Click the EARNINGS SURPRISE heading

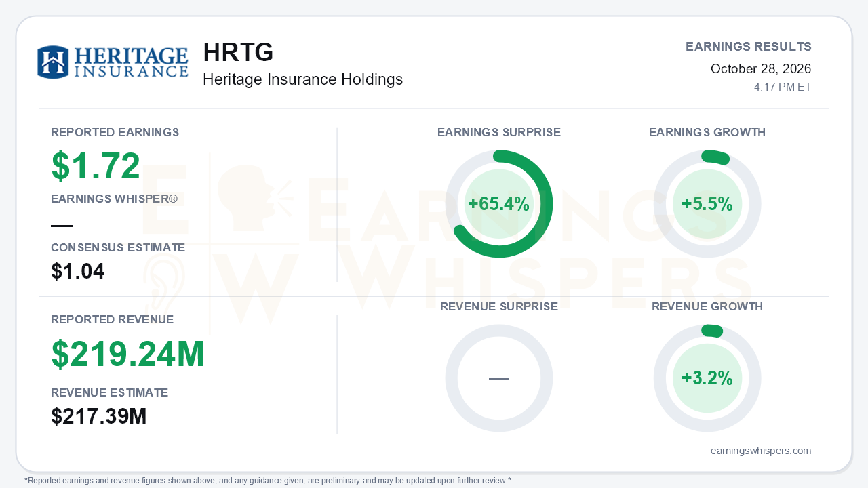pyautogui.click(x=499, y=133)
